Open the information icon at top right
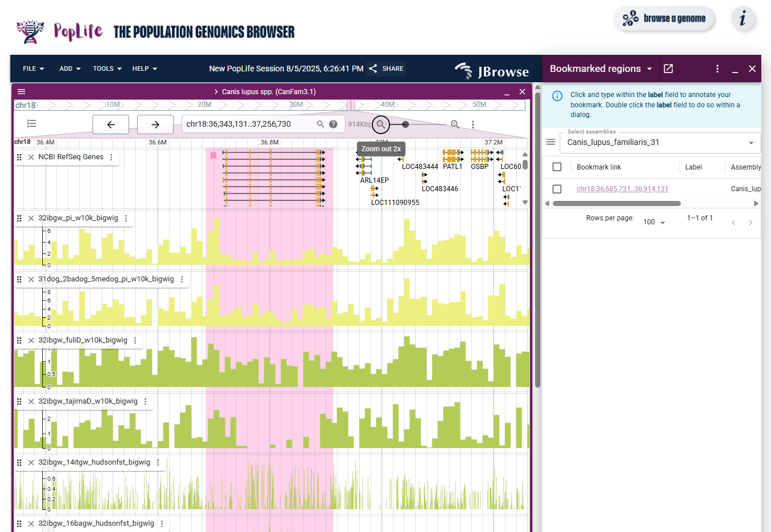The height and width of the screenshot is (532, 771). (743, 19)
